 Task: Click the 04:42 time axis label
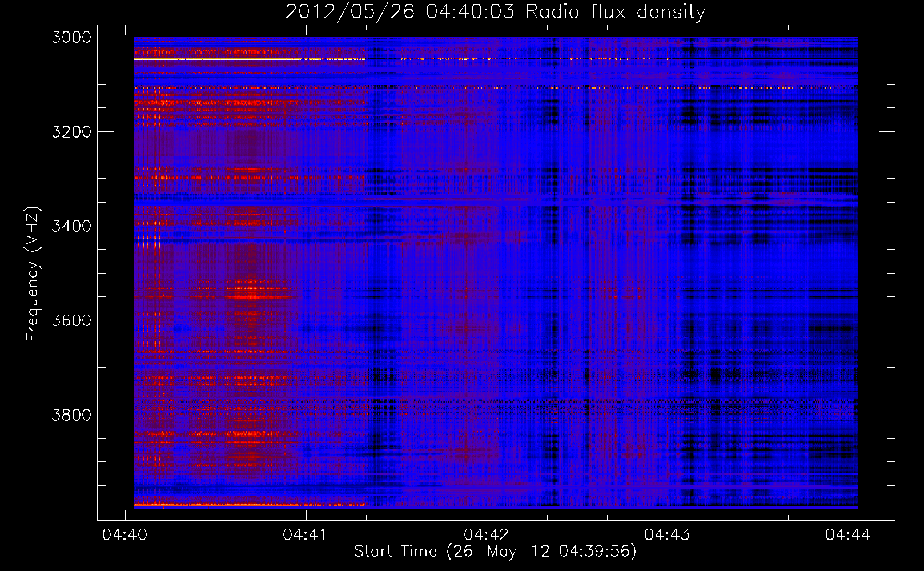tap(486, 534)
